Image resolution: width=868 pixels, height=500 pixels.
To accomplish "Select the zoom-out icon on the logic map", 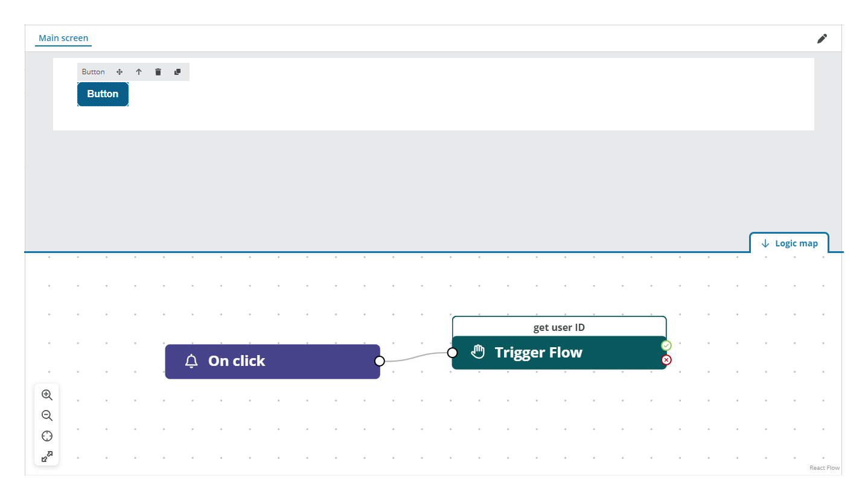I will (46, 415).
